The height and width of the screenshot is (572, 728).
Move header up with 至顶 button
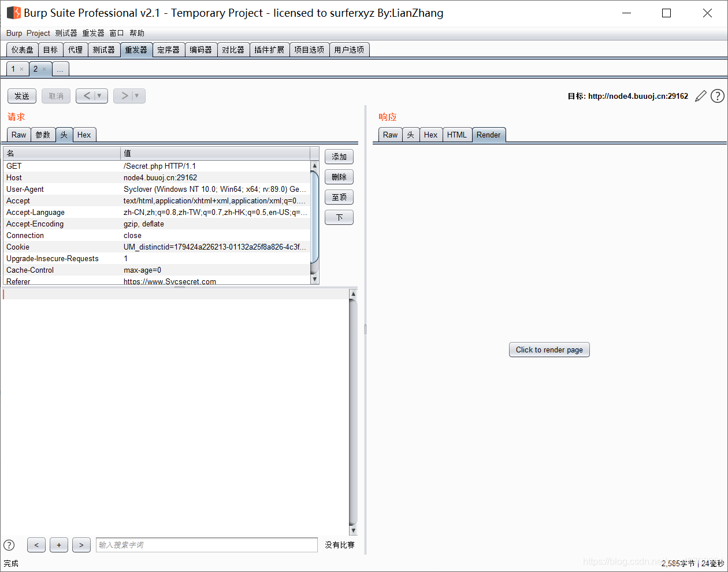point(339,197)
